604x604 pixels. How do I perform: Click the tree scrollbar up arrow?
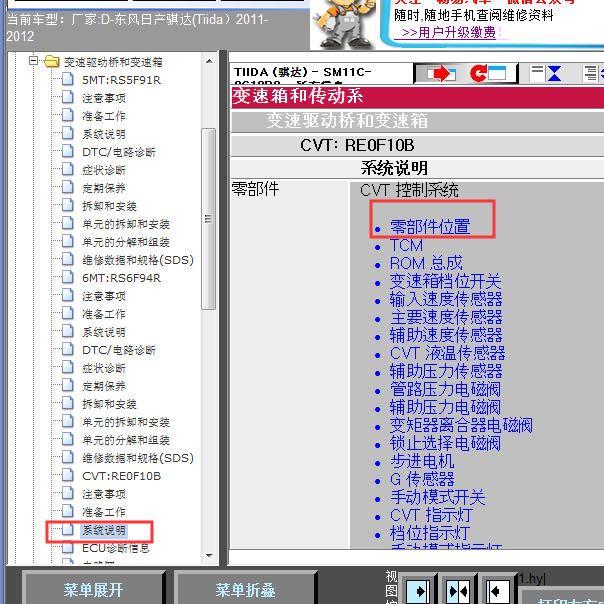coord(209,61)
